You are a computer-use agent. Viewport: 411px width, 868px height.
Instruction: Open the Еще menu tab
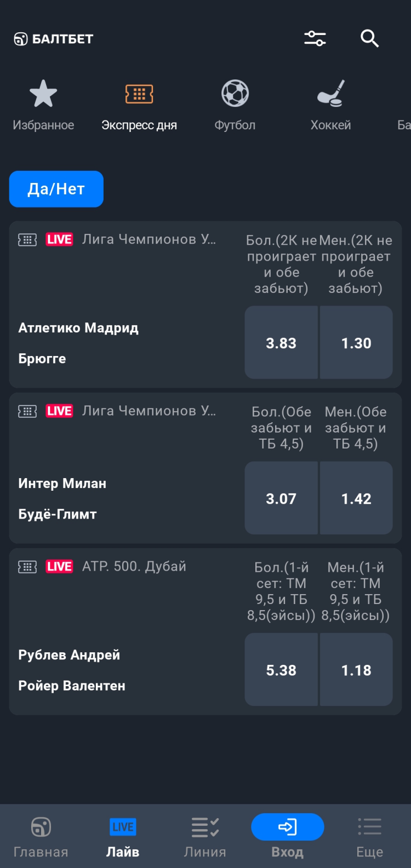tap(370, 836)
